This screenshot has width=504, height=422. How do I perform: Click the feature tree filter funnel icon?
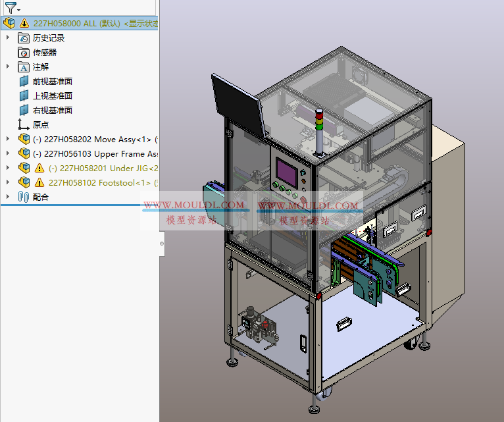(10, 8)
